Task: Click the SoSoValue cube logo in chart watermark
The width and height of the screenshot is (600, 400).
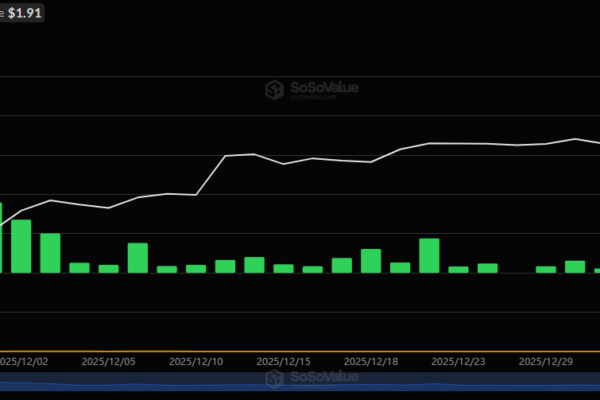Action: (276, 91)
